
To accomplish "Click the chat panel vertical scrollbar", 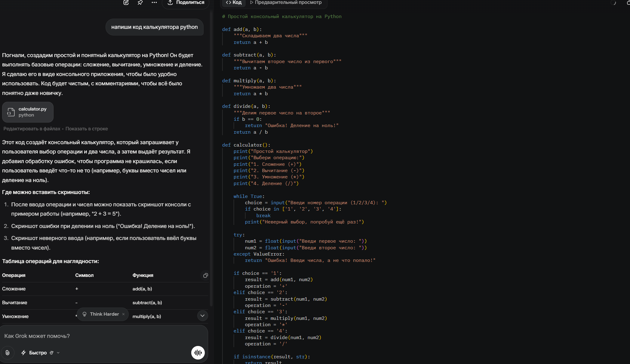I will [x=211, y=159].
